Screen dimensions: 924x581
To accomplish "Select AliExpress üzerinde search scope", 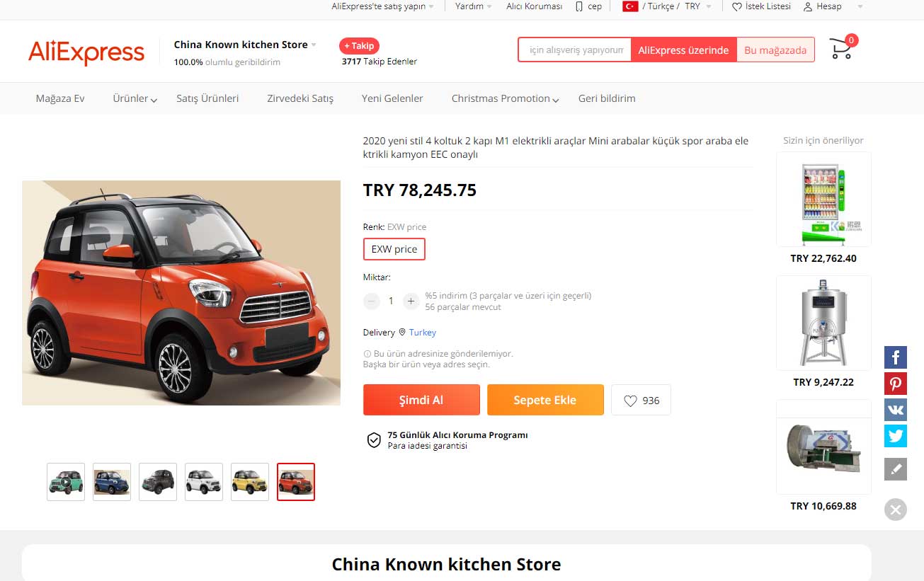I will click(683, 50).
